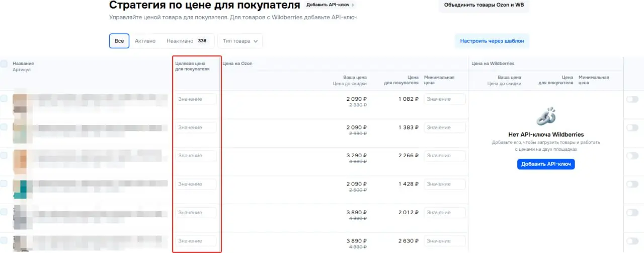Click the 'Название' column header

[x=23, y=64]
